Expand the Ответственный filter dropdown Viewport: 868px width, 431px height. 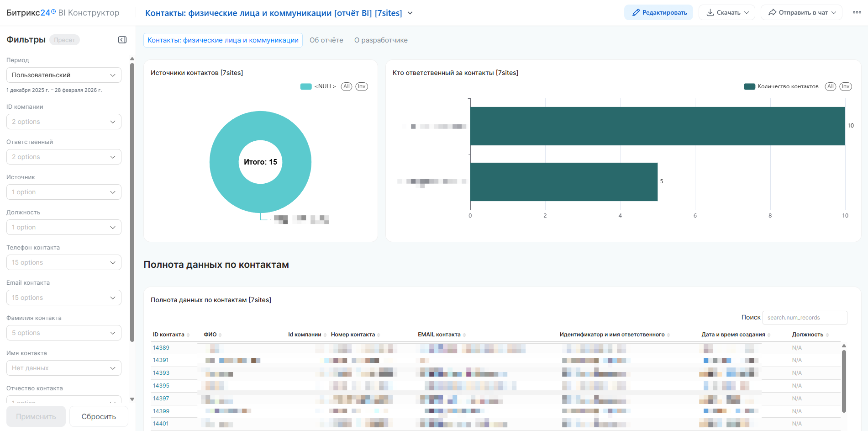[64, 157]
